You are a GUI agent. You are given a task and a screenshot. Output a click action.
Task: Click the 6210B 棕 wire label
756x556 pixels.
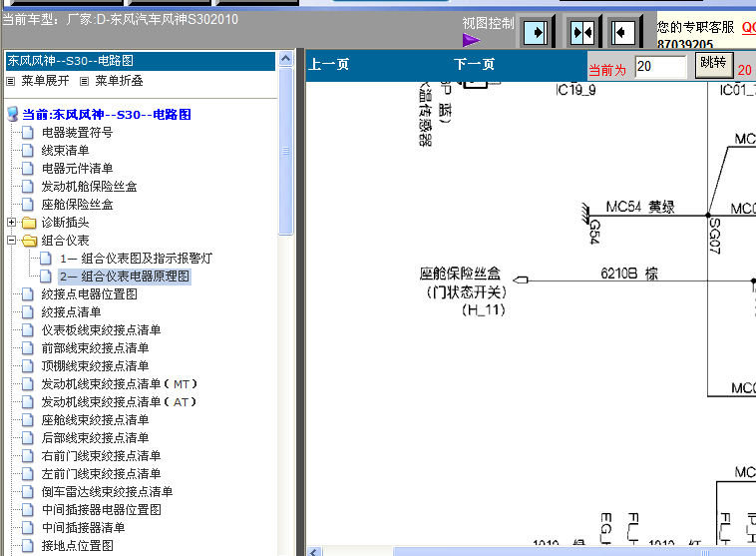(629, 274)
